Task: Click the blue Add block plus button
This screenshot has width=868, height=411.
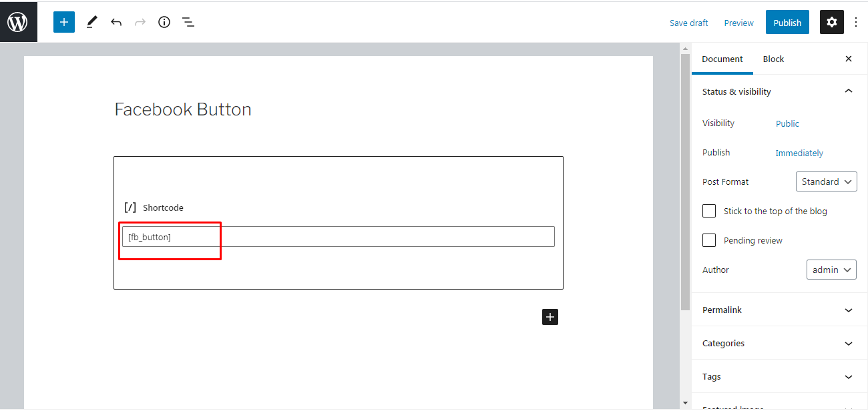Action: click(x=64, y=22)
